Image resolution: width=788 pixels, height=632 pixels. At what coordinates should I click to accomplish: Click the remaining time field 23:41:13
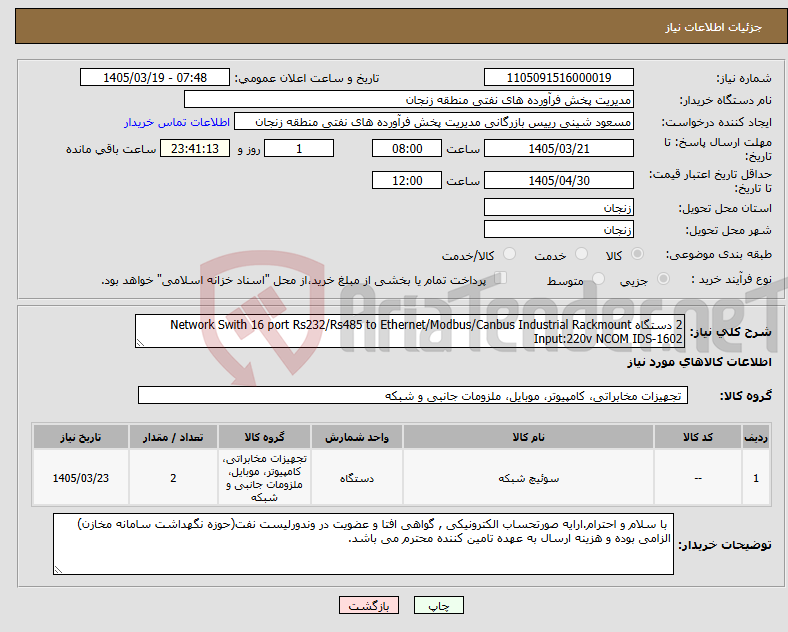tap(195, 149)
